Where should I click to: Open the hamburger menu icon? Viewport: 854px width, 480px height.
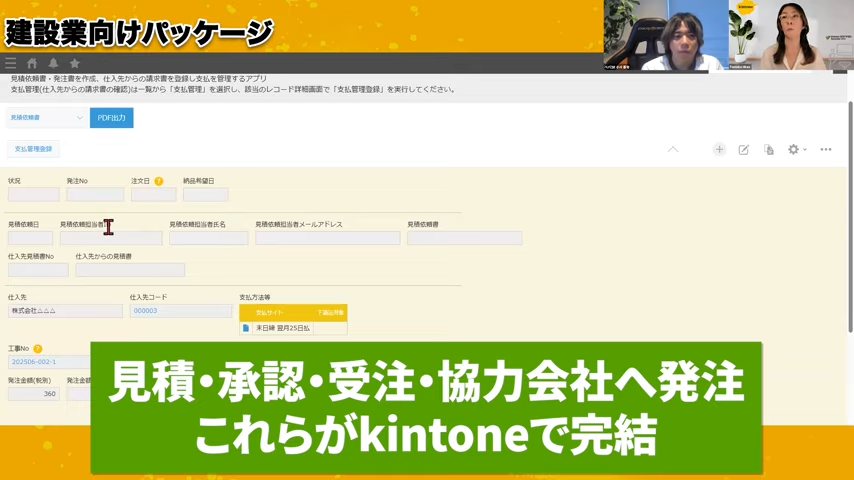click(x=10, y=63)
